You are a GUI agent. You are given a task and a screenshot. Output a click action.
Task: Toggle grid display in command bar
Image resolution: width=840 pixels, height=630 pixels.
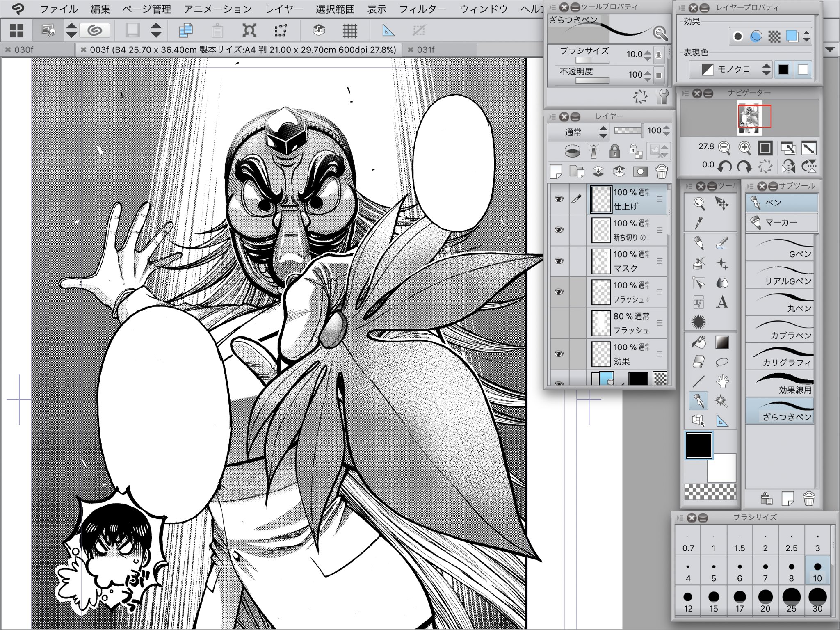pyautogui.click(x=350, y=30)
